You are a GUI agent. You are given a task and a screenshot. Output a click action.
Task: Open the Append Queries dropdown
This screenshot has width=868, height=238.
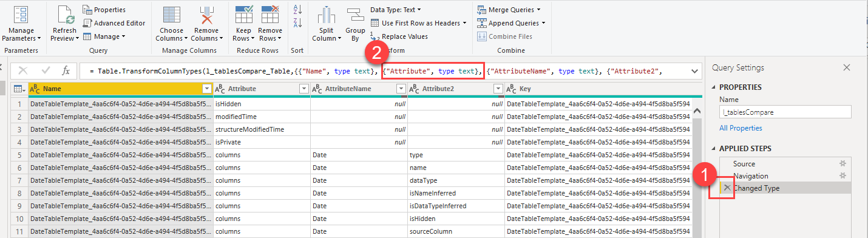click(x=511, y=23)
